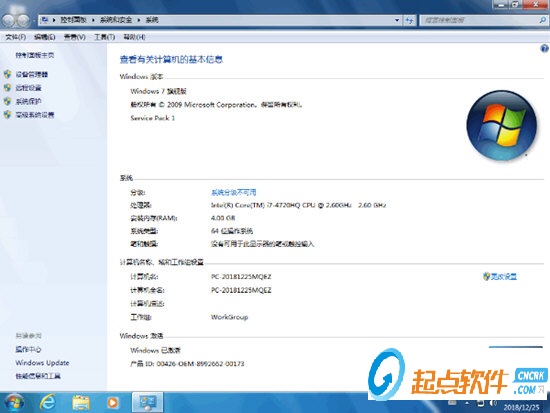550x413 pixels.
Task: Open Windows Explorer folder on the taskbar
Action: pos(81,402)
